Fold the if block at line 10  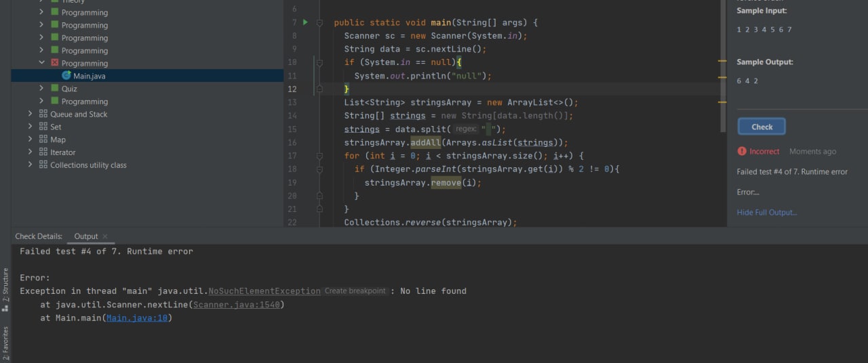(x=319, y=62)
